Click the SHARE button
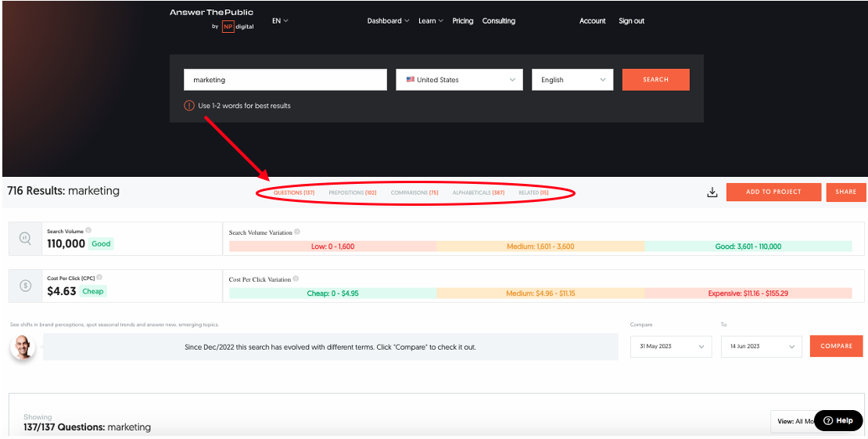This screenshot has height=439, width=868. 846,192
